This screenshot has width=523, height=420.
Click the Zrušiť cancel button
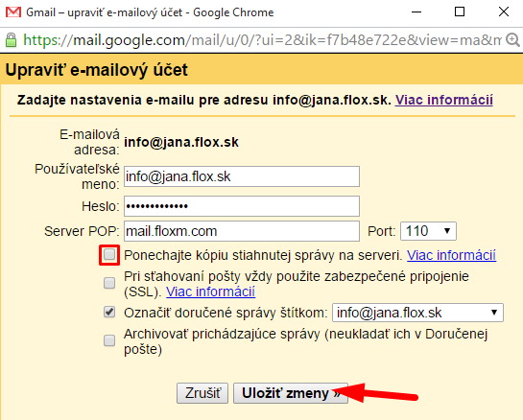click(202, 393)
